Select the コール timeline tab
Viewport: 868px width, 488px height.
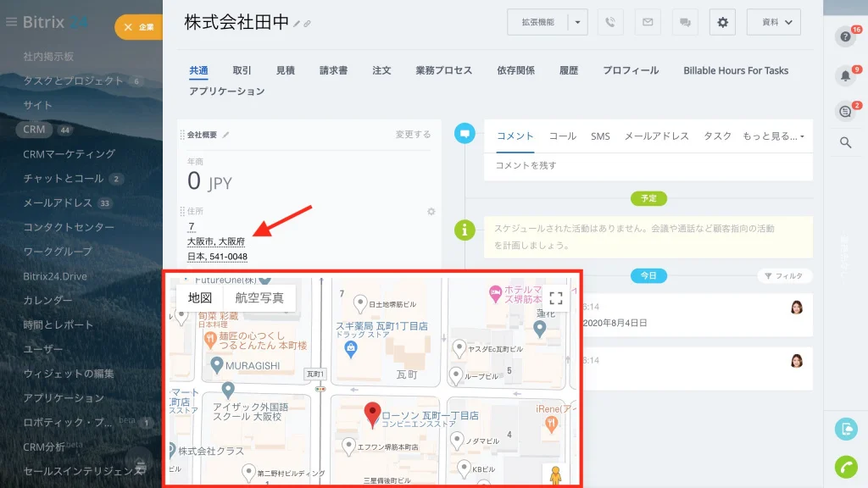pyautogui.click(x=563, y=136)
